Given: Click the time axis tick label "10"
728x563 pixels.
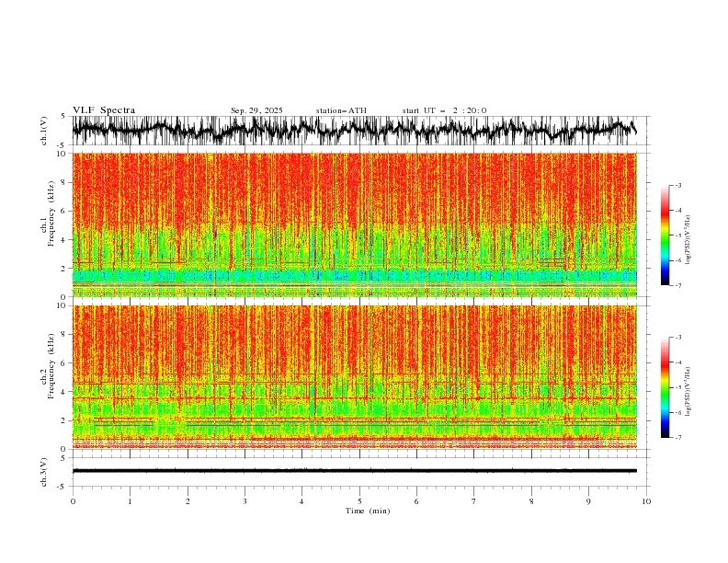Looking at the screenshot, I should 646,501.
